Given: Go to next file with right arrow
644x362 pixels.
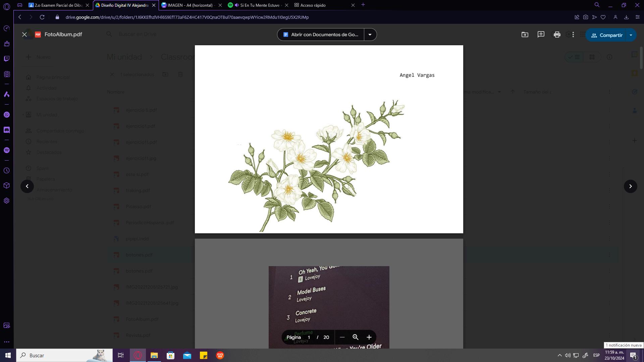Looking at the screenshot, I should coord(630,186).
